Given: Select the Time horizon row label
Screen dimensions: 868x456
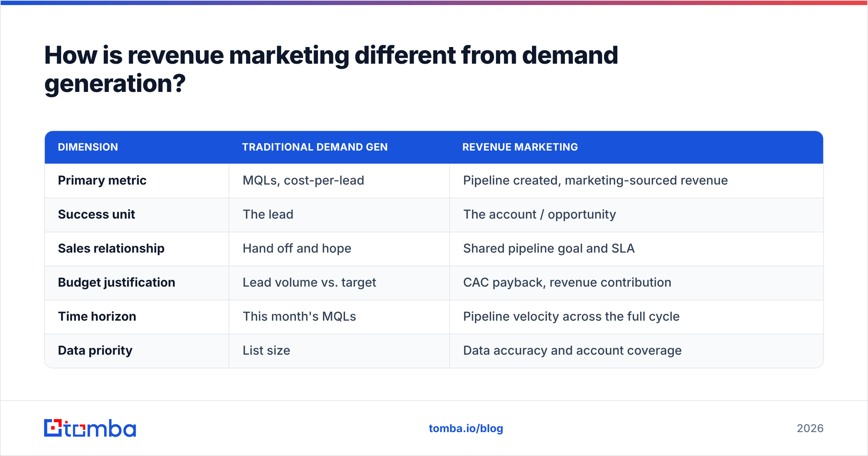Looking at the screenshot, I should point(97,316).
